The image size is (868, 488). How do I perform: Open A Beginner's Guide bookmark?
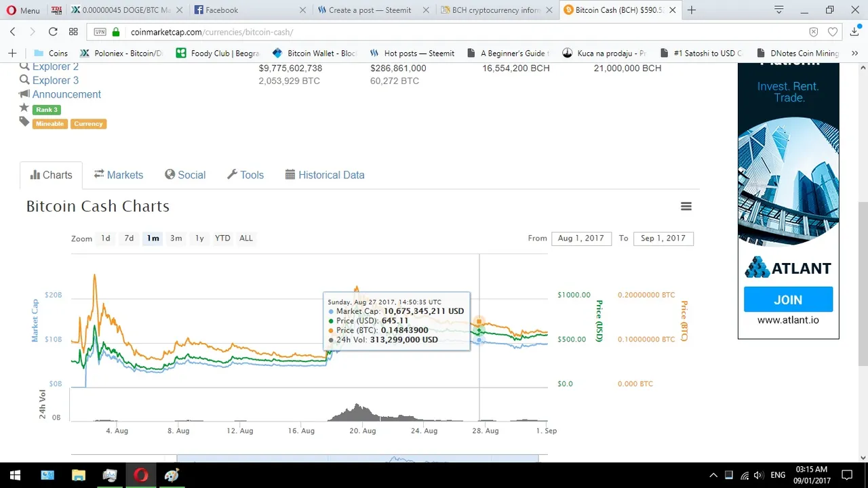click(x=508, y=53)
